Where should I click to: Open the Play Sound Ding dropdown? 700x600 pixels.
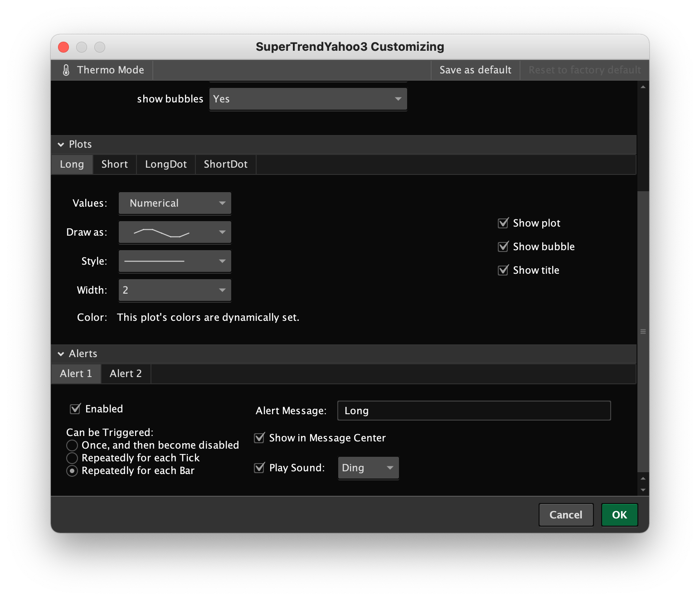point(368,468)
